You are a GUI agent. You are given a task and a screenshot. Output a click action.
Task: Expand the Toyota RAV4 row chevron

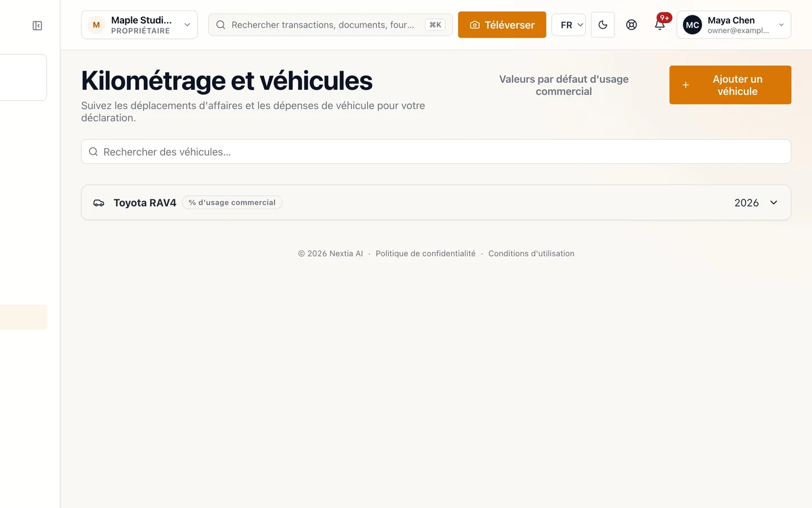tap(774, 203)
